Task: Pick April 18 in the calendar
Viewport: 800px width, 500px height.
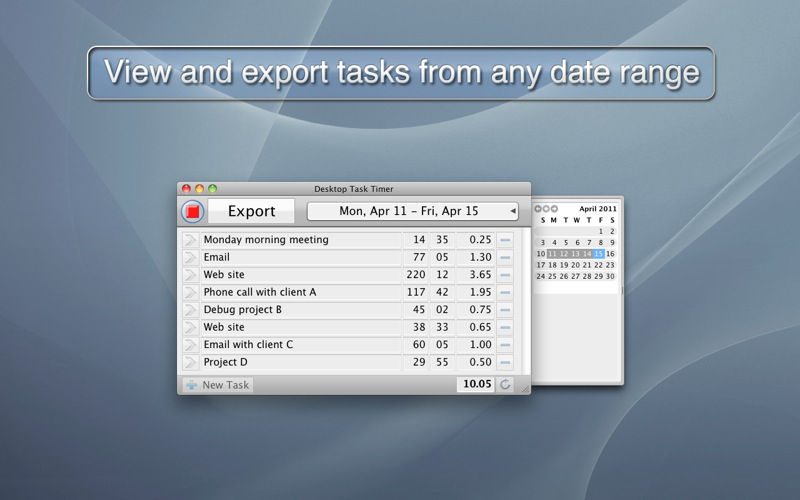Action: coord(553,265)
